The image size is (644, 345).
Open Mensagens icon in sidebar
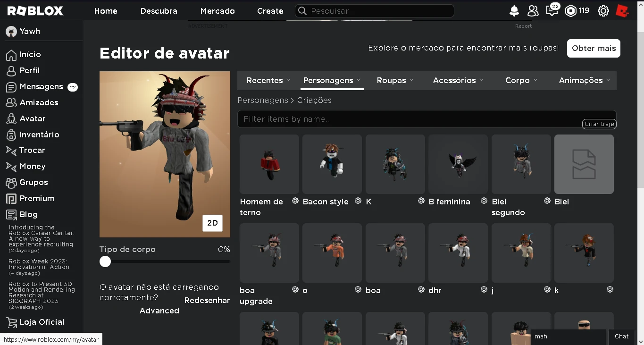11,87
